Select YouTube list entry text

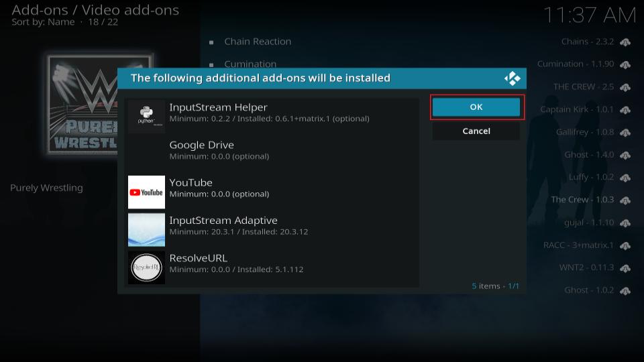coord(219,188)
